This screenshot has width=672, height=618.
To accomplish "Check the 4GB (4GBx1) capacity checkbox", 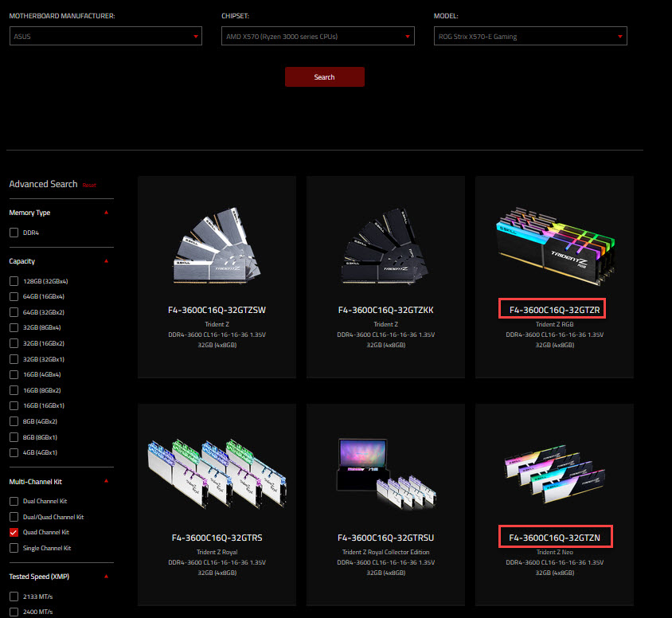I will [x=14, y=452].
